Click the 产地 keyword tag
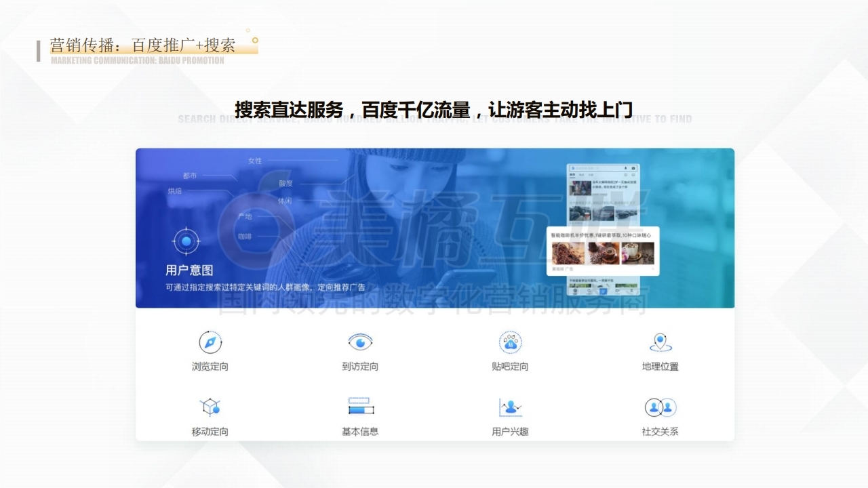 click(245, 217)
